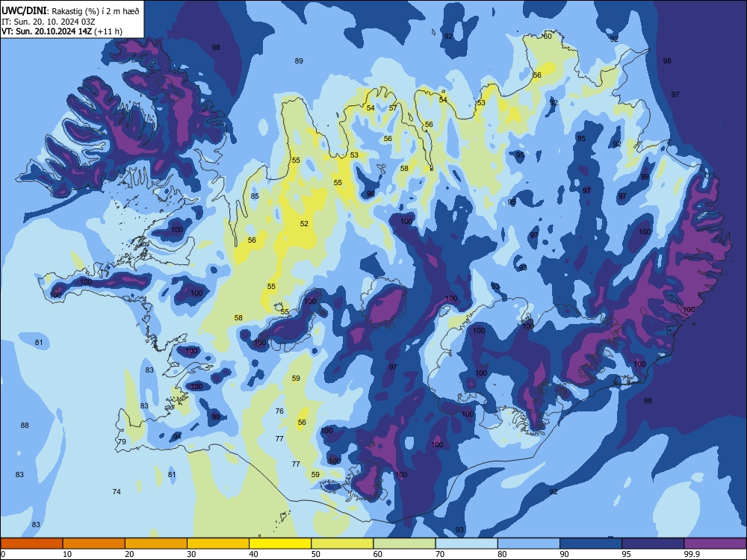Click the 'VT: Sun. 20.10.2024 14Z' line

(47, 31)
